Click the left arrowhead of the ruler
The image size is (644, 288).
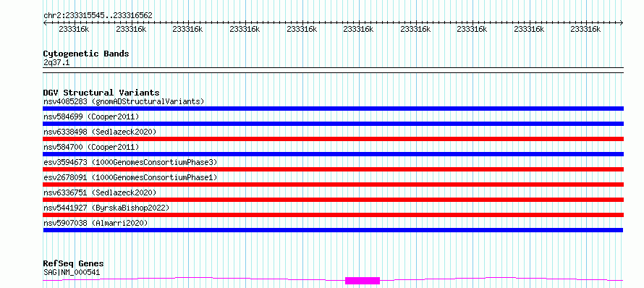[45, 23]
